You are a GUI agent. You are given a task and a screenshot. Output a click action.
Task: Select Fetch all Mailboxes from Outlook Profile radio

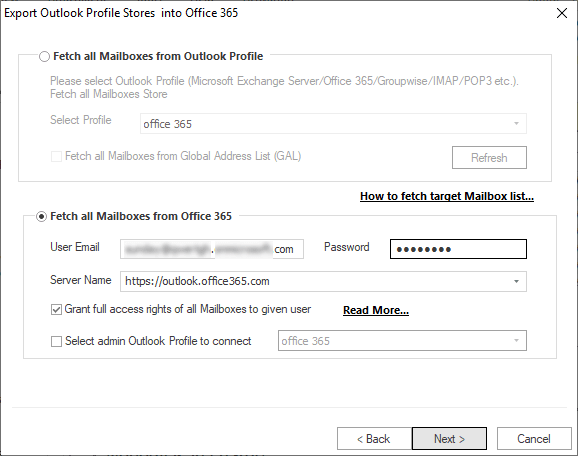tap(44, 57)
